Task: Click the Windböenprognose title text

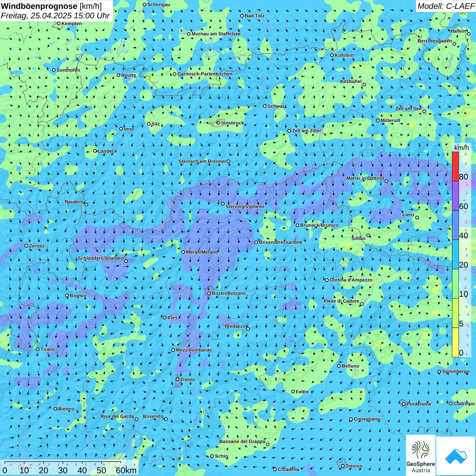Action: pyautogui.click(x=39, y=6)
